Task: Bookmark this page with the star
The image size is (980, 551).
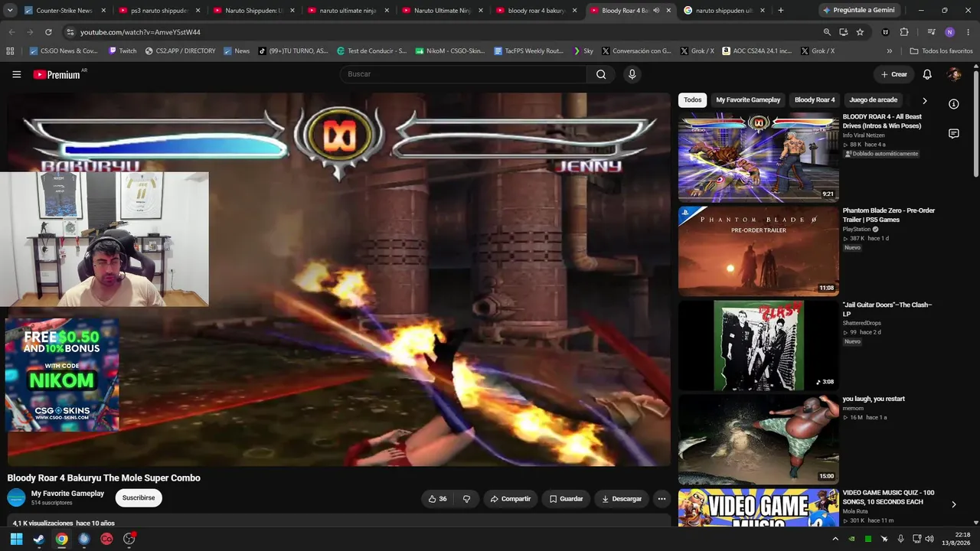Action: point(860,32)
